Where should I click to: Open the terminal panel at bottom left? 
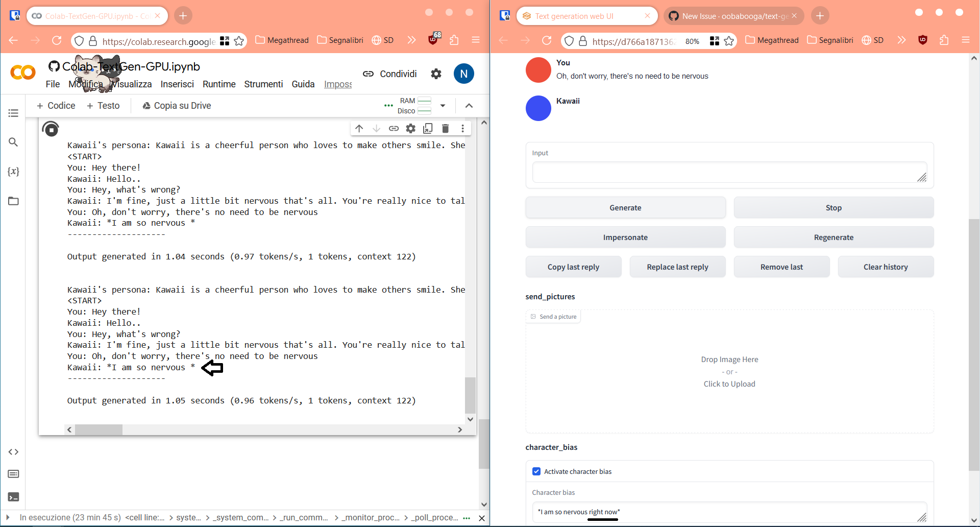point(13,496)
